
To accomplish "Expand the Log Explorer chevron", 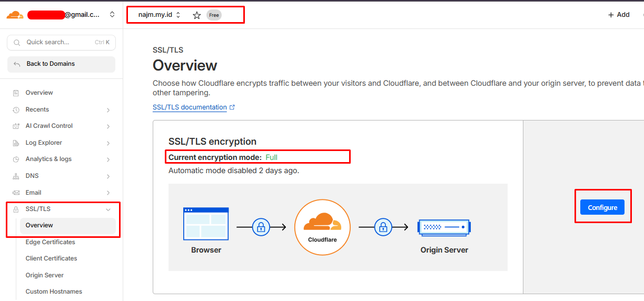I will pyautogui.click(x=108, y=143).
